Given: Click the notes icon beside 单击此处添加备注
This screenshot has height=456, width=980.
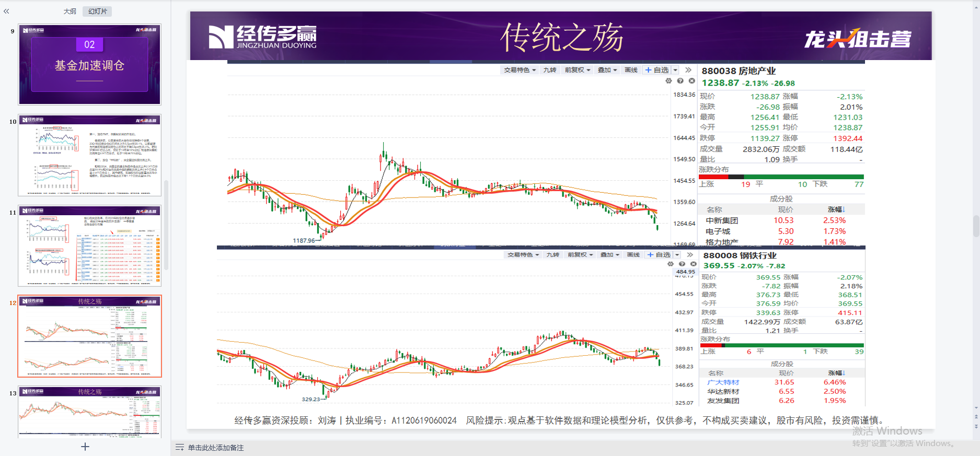Looking at the screenshot, I should tap(180, 448).
